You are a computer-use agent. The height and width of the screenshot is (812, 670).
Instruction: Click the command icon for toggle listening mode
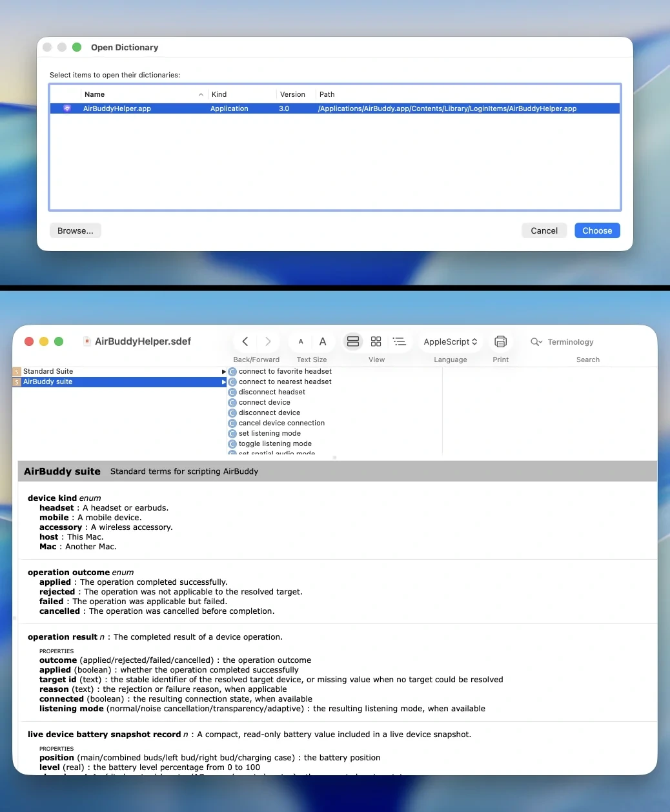232,444
